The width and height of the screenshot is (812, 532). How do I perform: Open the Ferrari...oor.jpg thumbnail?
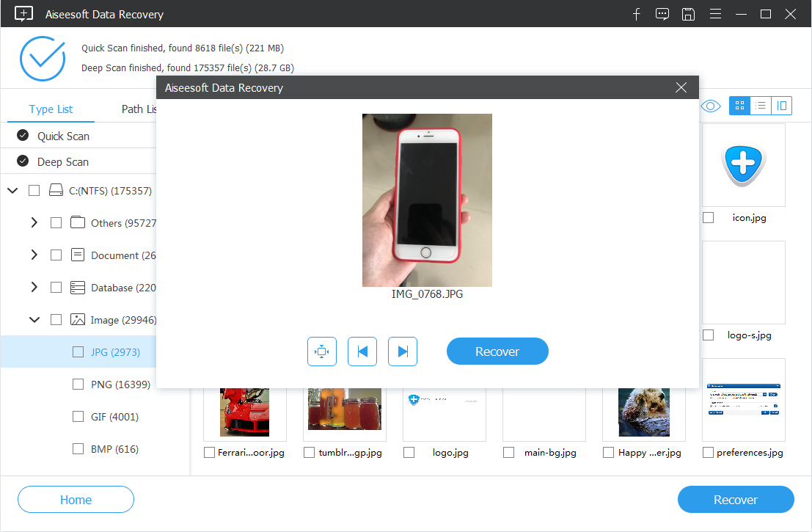244,413
